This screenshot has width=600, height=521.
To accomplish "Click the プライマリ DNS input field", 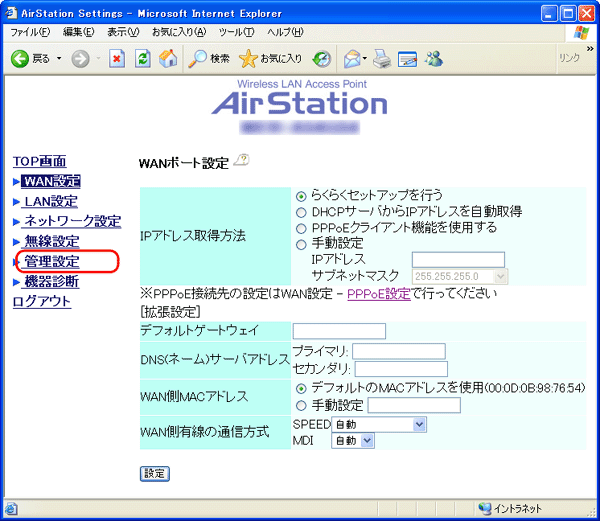I will 399,352.
